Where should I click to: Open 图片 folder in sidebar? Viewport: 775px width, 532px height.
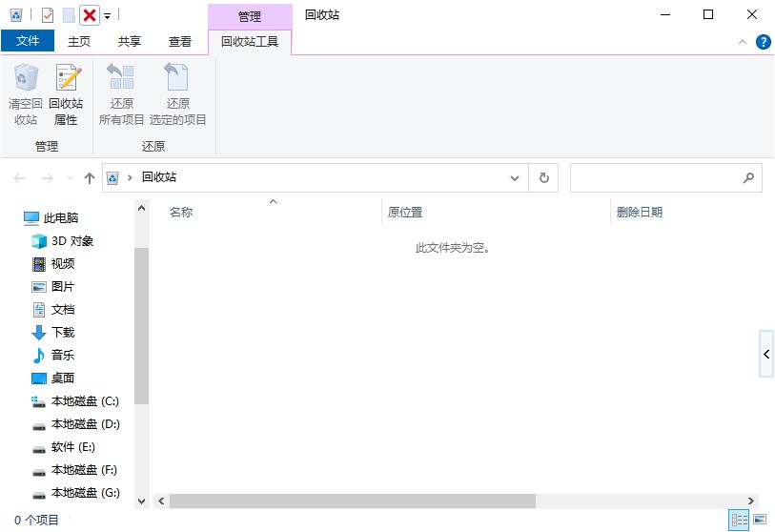tap(52, 287)
